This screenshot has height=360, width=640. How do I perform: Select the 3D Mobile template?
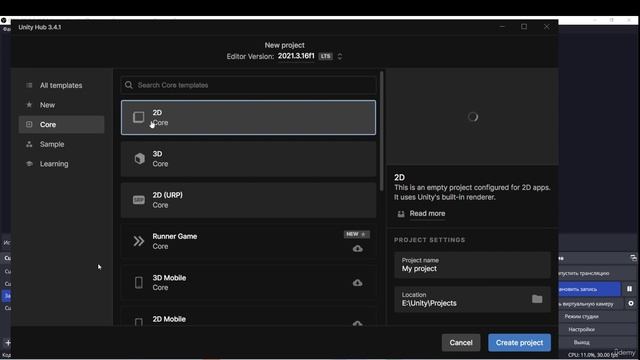pyautogui.click(x=248, y=282)
